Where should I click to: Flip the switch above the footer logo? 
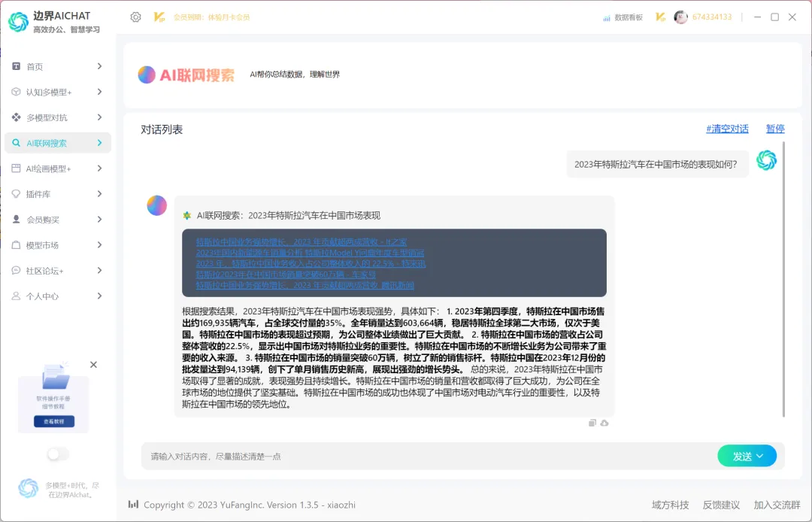pyautogui.click(x=57, y=454)
